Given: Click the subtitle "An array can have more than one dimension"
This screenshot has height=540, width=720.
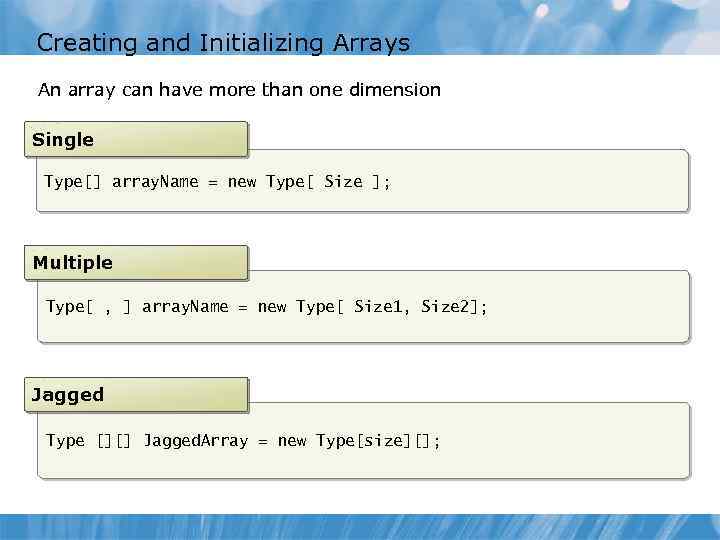Looking at the screenshot, I should 239,90.
